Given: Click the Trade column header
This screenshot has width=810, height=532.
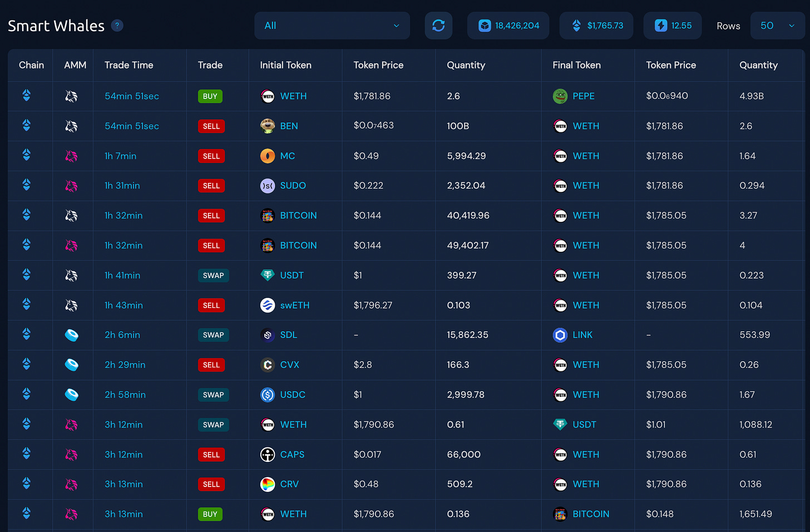Looking at the screenshot, I should (x=210, y=65).
